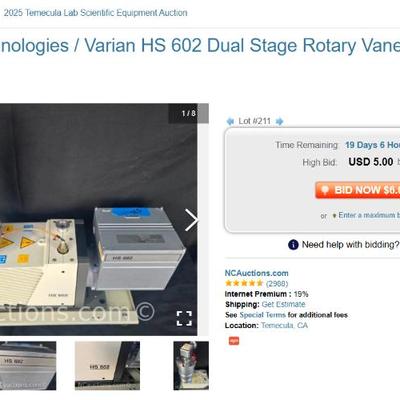
Task: Click the orange tag icon below location
Action: point(234,341)
